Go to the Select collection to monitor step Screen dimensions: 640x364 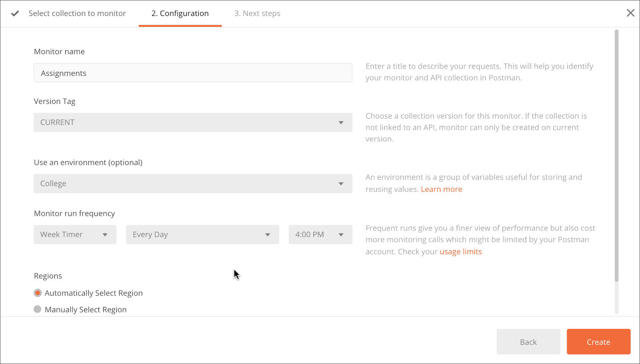coord(77,13)
